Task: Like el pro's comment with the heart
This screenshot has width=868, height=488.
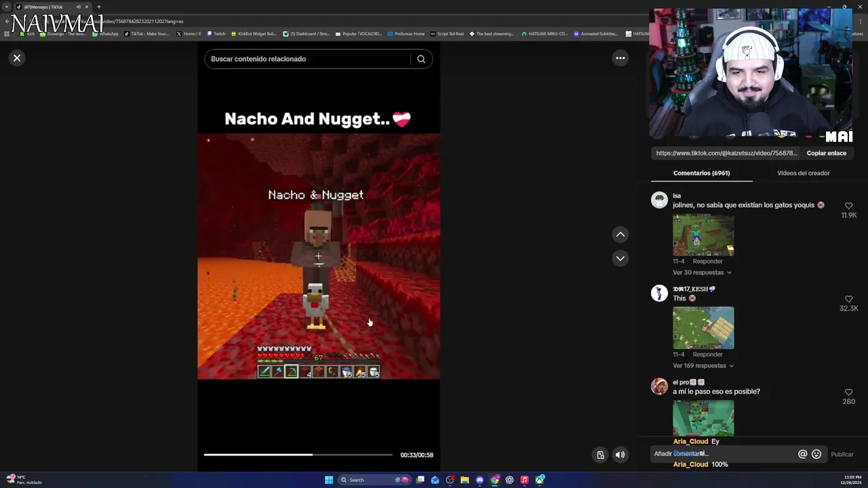Action: [x=848, y=392]
